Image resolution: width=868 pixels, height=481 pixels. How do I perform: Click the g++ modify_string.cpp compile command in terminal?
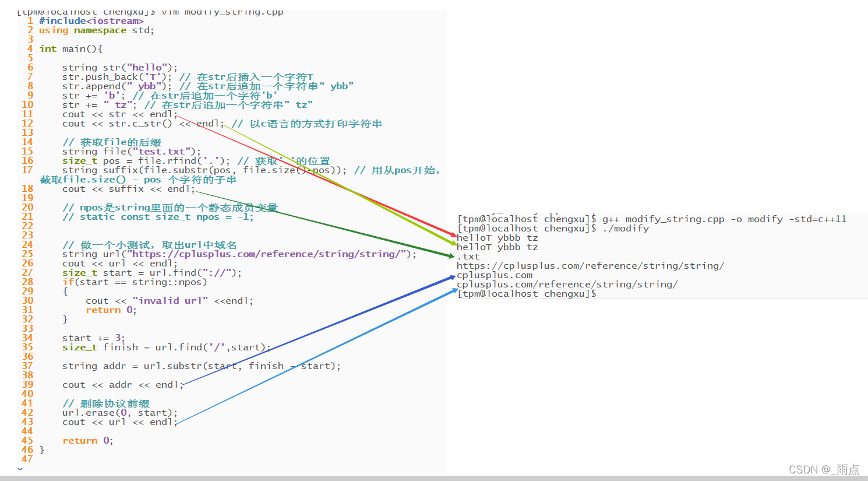click(x=724, y=219)
